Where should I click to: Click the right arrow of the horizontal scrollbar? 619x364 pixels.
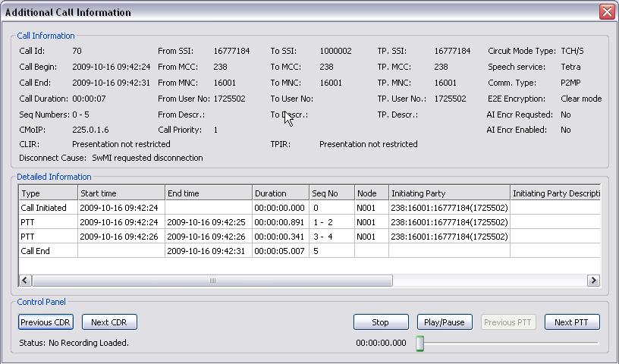pyautogui.click(x=593, y=281)
